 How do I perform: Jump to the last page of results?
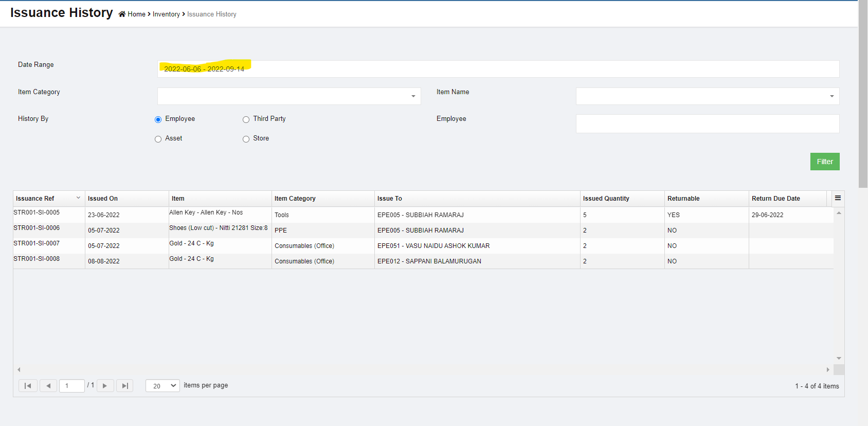tap(124, 386)
